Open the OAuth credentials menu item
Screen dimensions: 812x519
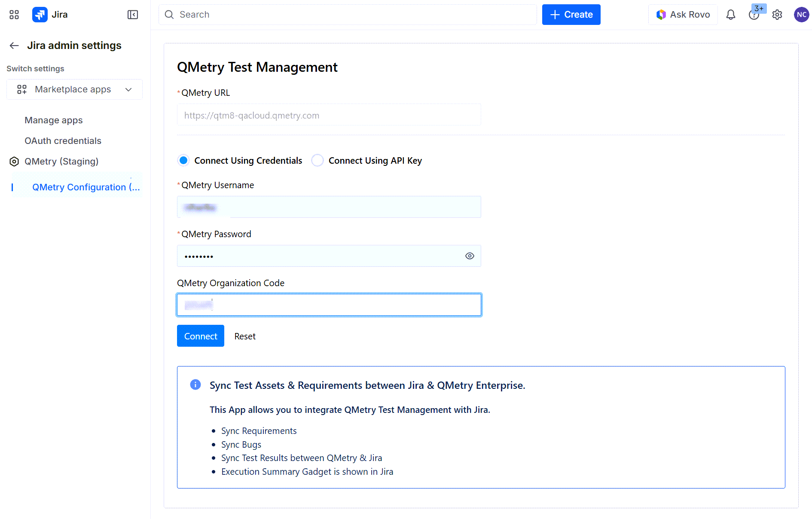click(63, 141)
